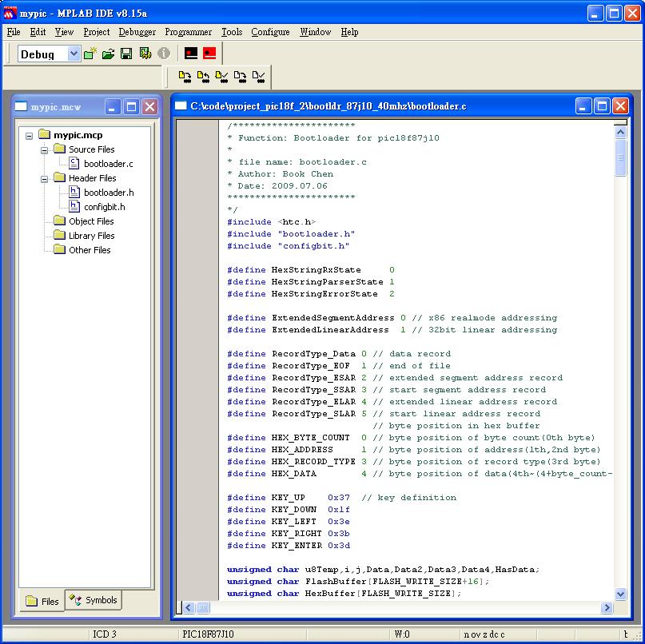Click the Read target device icon

click(203, 77)
